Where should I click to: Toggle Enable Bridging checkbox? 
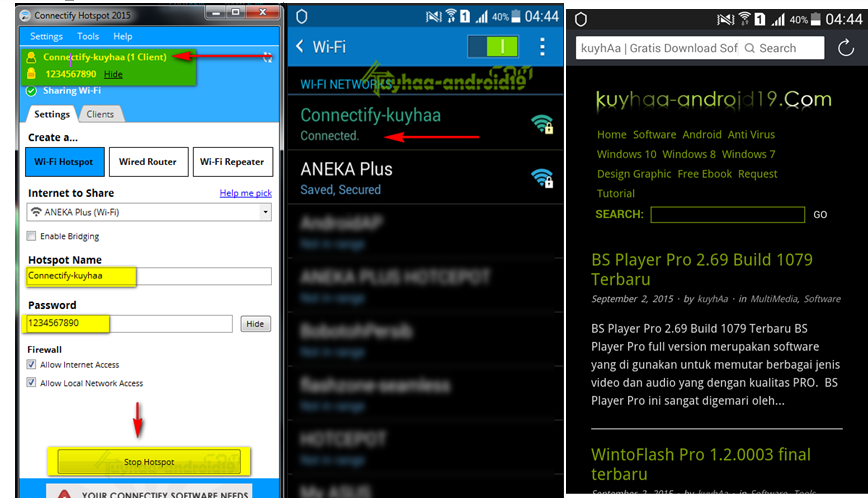pyautogui.click(x=32, y=236)
